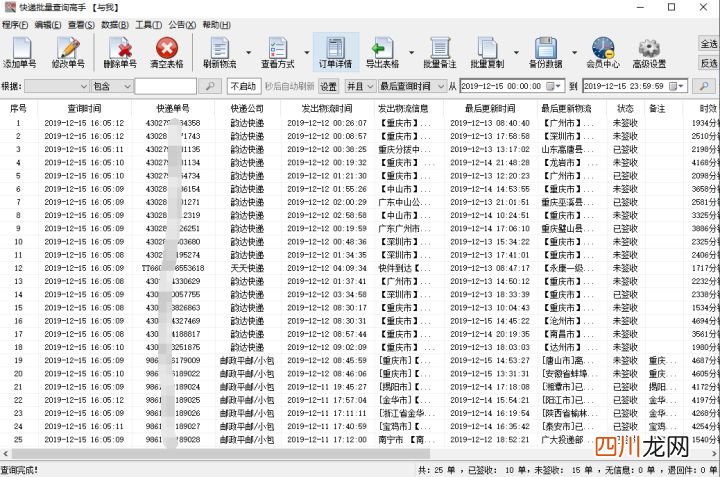Select row 19 邮政平邮/小包 cell
720x477 pixels.
point(247,360)
